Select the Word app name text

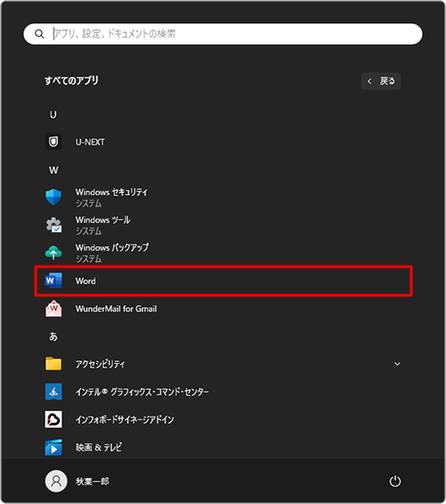pos(86,281)
